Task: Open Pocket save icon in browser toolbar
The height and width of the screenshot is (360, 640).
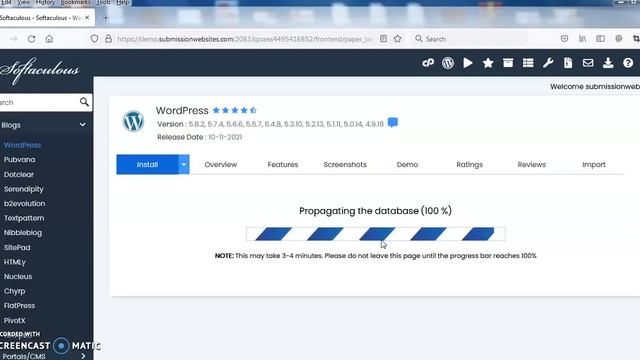Action: click(x=564, y=39)
